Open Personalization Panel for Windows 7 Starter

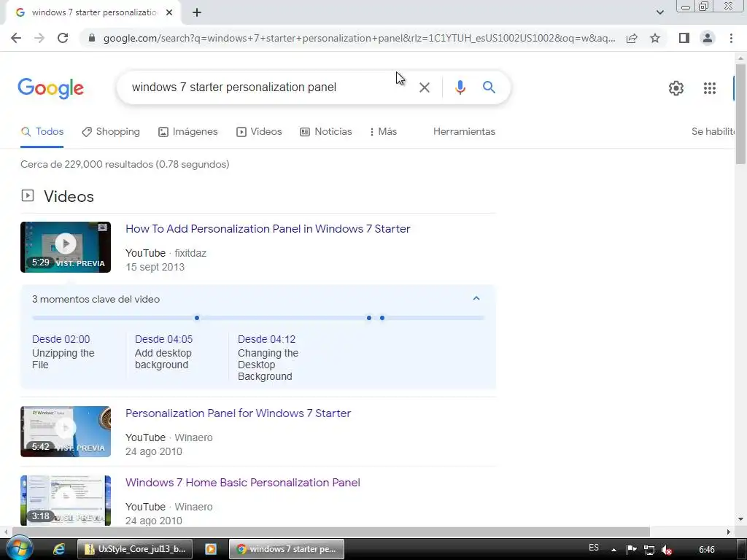click(239, 413)
